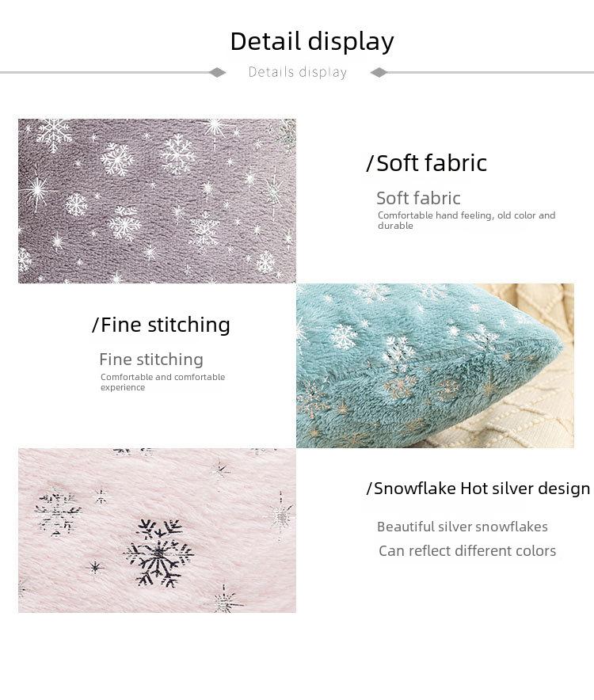Click 'Beautiful silver snowflakes' text line

(463, 527)
